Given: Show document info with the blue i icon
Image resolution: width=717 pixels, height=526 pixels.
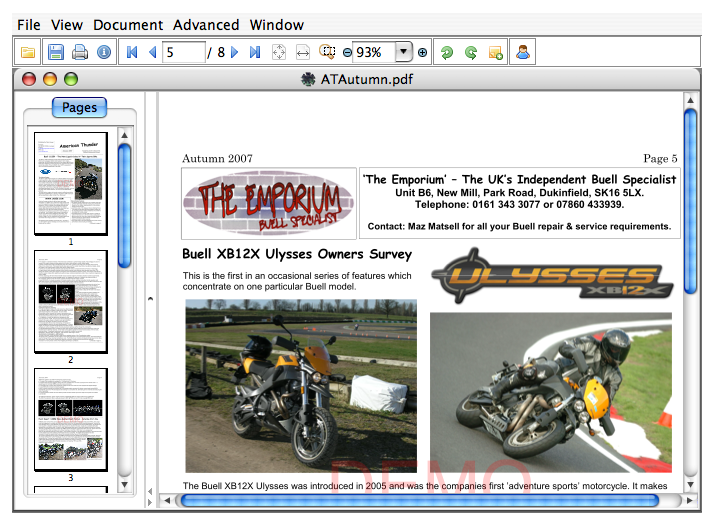Looking at the screenshot, I should tap(104, 52).
